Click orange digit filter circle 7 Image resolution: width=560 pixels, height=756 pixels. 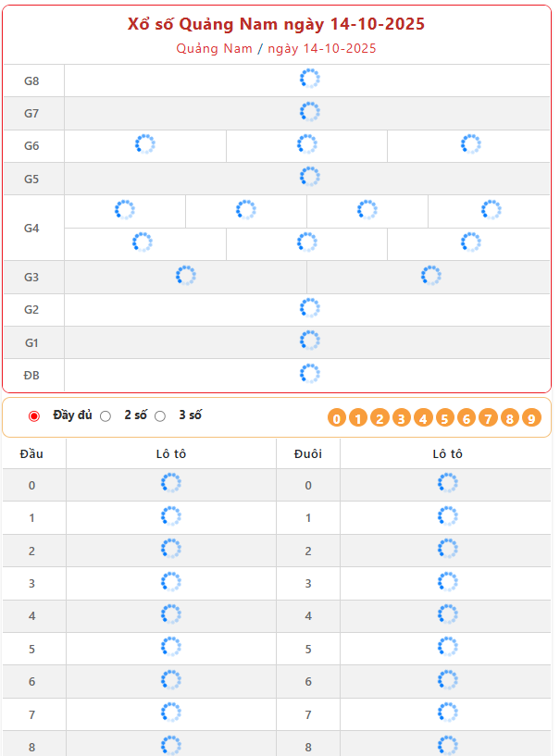[488, 418]
